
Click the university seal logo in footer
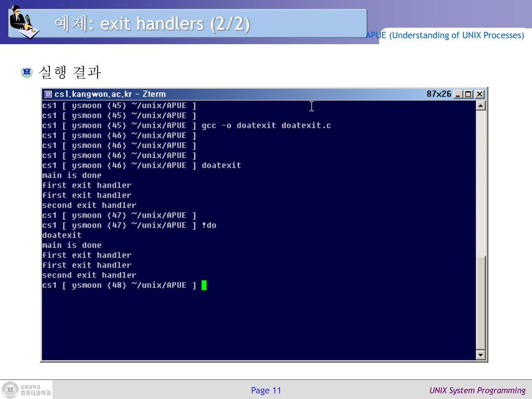point(10,390)
